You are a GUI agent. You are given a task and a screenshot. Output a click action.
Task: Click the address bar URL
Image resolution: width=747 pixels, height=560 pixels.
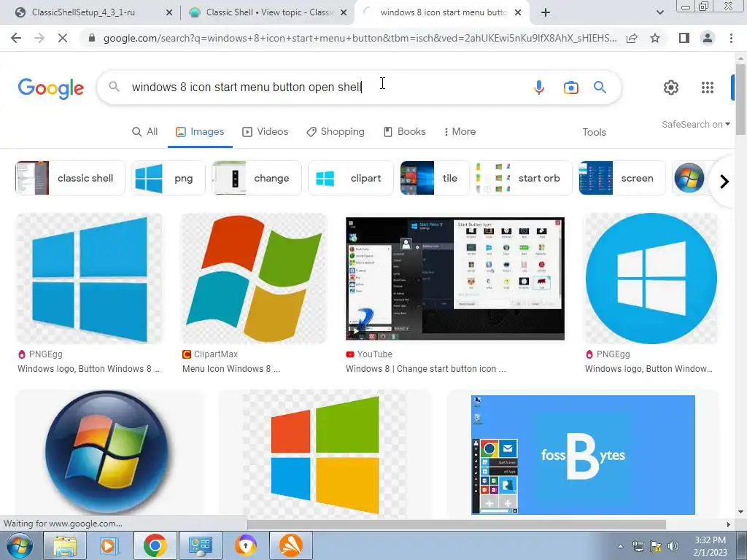(360, 38)
